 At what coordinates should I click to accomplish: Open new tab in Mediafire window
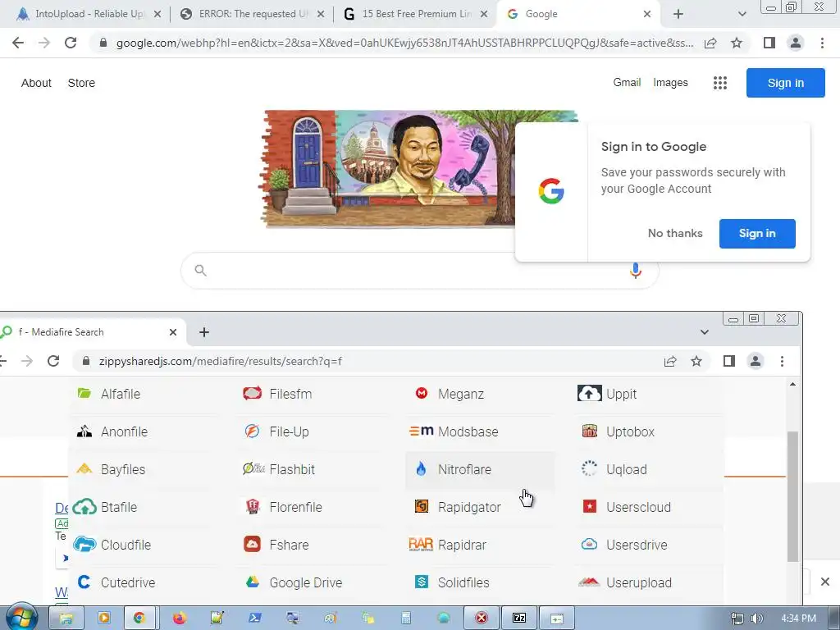coord(204,332)
